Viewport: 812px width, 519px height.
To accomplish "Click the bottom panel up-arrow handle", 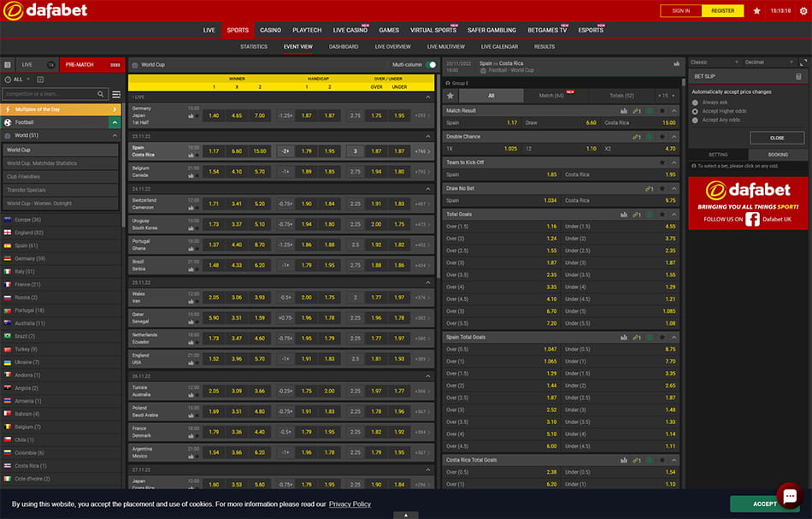I will coord(405,515).
